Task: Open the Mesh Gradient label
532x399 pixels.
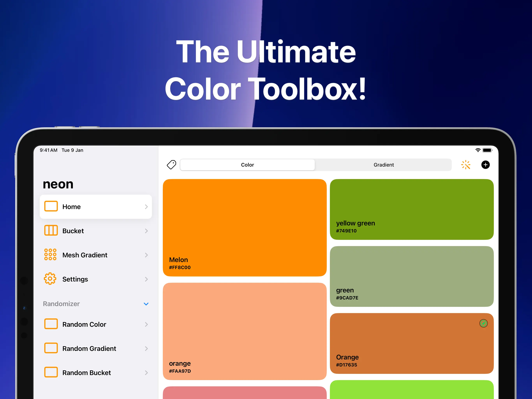Action: click(x=85, y=255)
